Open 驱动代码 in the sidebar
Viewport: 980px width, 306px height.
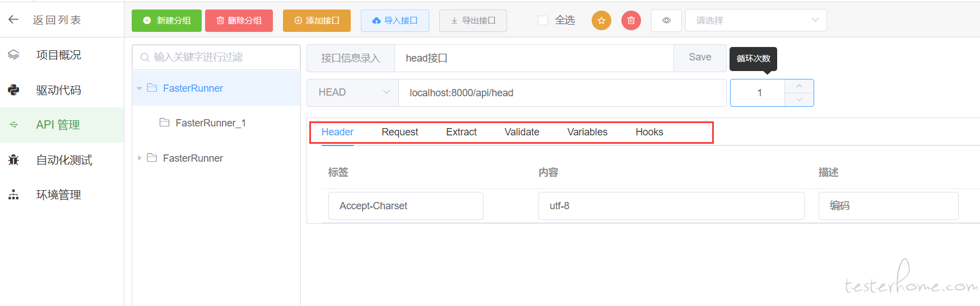click(59, 90)
